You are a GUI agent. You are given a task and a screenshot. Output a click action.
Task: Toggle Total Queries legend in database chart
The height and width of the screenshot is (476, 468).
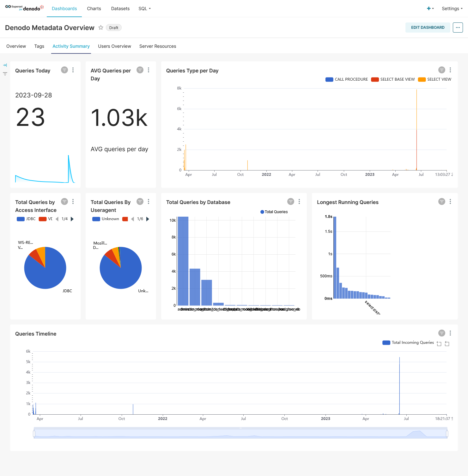(x=274, y=212)
